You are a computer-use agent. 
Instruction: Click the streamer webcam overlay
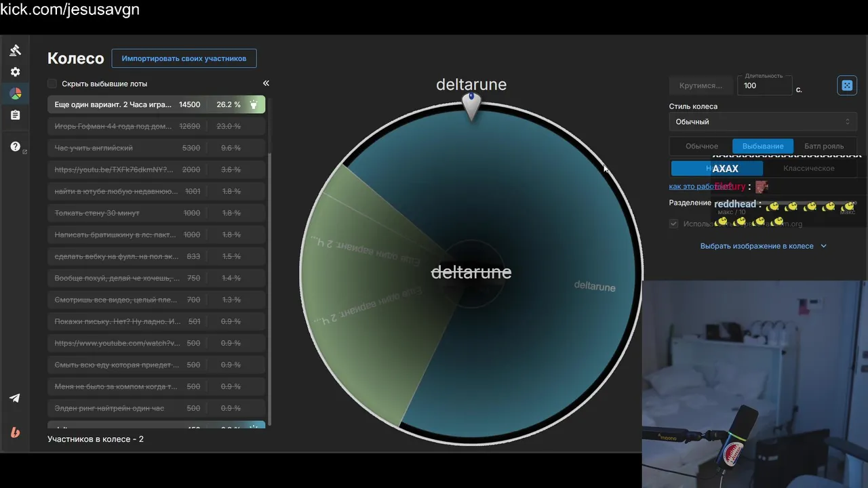755,384
